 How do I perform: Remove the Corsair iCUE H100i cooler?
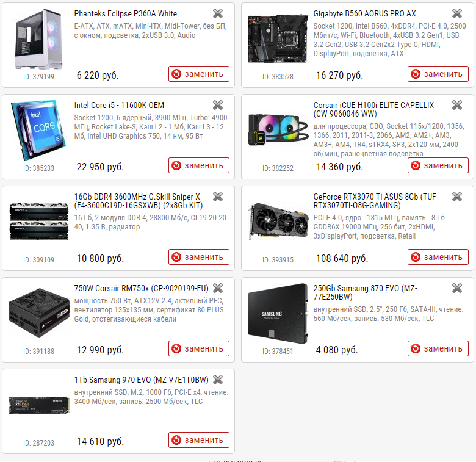pyautogui.click(x=457, y=105)
